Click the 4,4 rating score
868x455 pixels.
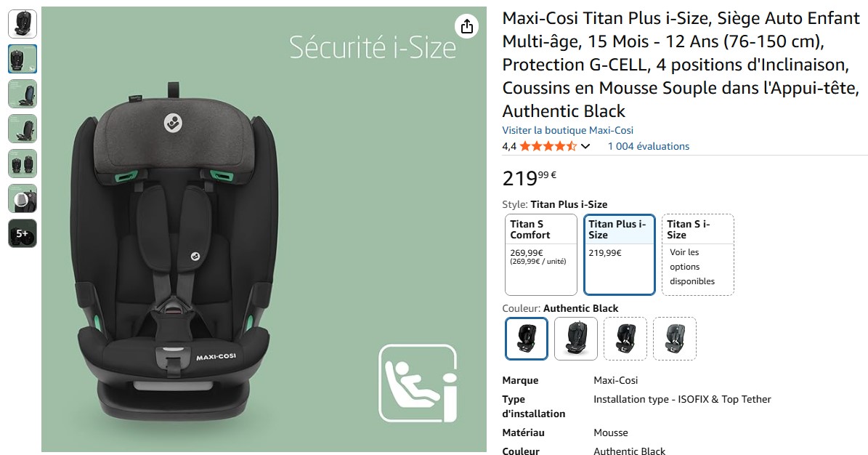(509, 146)
